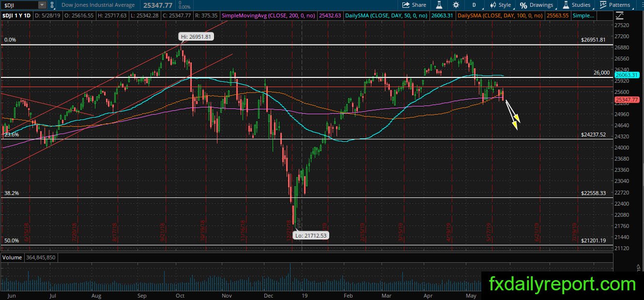
Task: Click the small icon at the volume pane's right edge
Action: tap(639, 268)
